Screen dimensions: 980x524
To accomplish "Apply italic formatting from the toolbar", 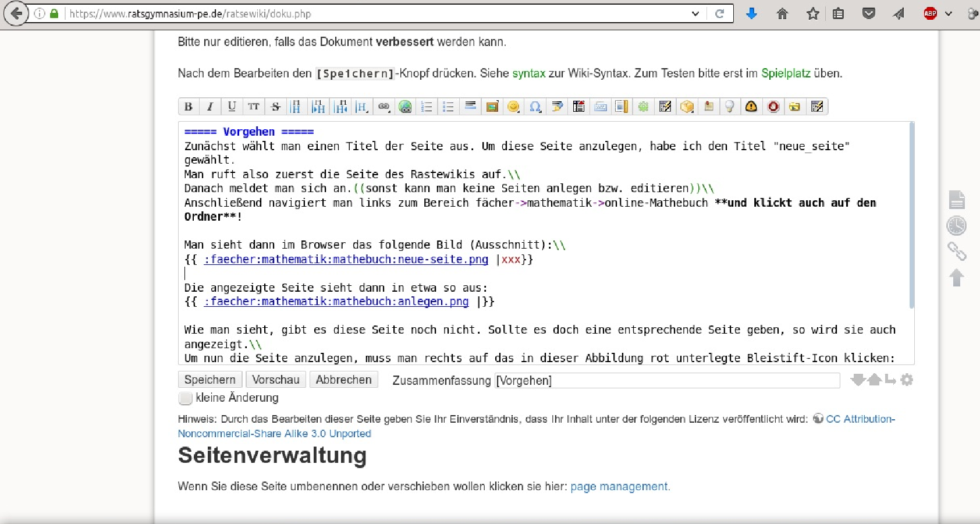I will click(210, 107).
